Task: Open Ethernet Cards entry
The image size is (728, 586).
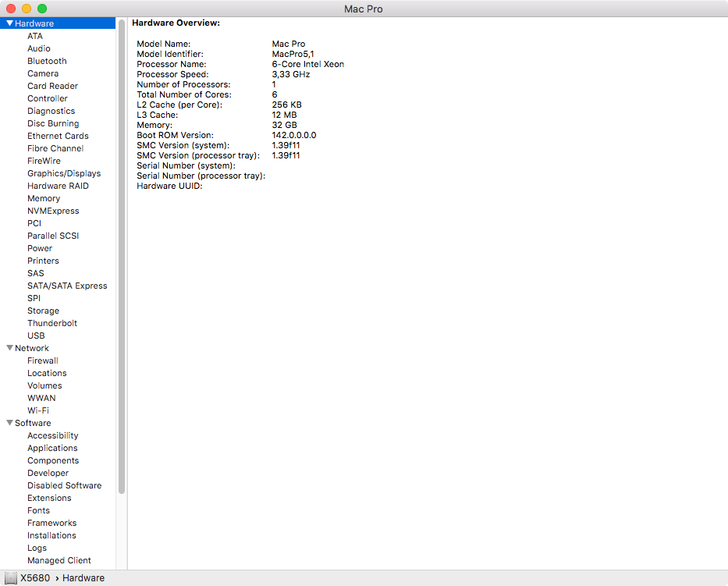Action: point(58,136)
